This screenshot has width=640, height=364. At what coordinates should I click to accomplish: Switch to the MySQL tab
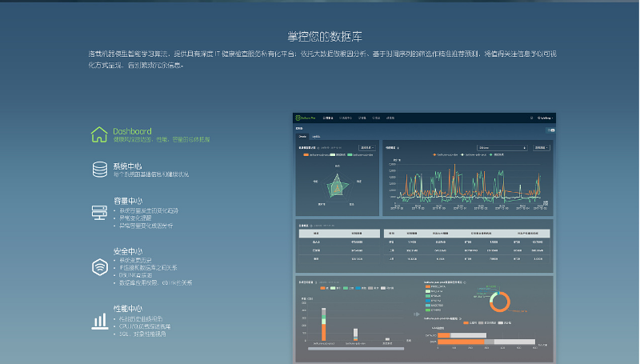tap(316, 137)
